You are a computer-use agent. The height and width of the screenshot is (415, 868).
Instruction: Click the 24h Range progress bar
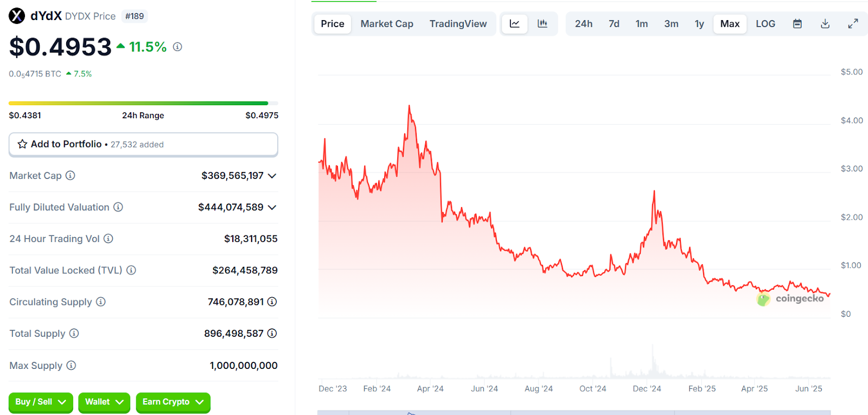pyautogui.click(x=143, y=103)
